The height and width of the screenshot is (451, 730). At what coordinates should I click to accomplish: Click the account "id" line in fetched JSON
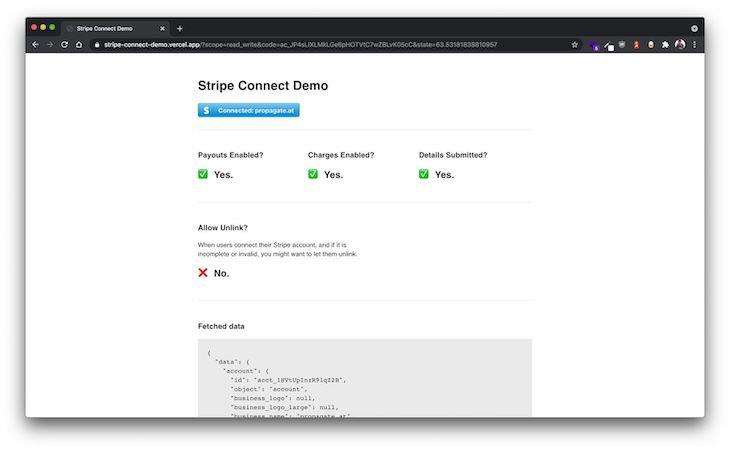coord(288,380)
